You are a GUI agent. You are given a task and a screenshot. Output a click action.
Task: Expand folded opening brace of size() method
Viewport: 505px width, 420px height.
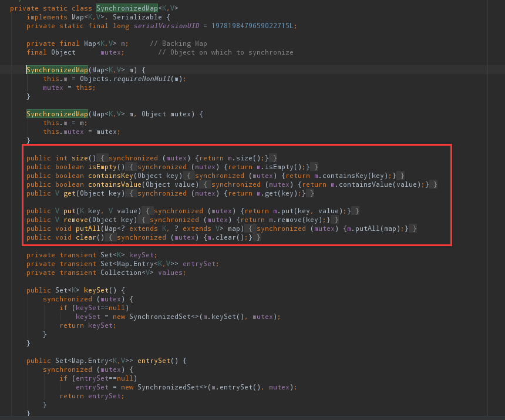(x=102, y=158)
